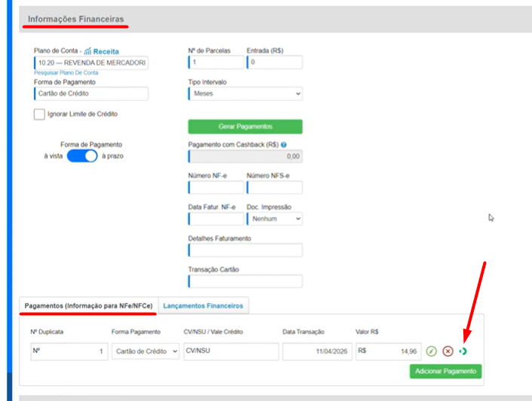Click the Número NF-e input field

[216, 188]
